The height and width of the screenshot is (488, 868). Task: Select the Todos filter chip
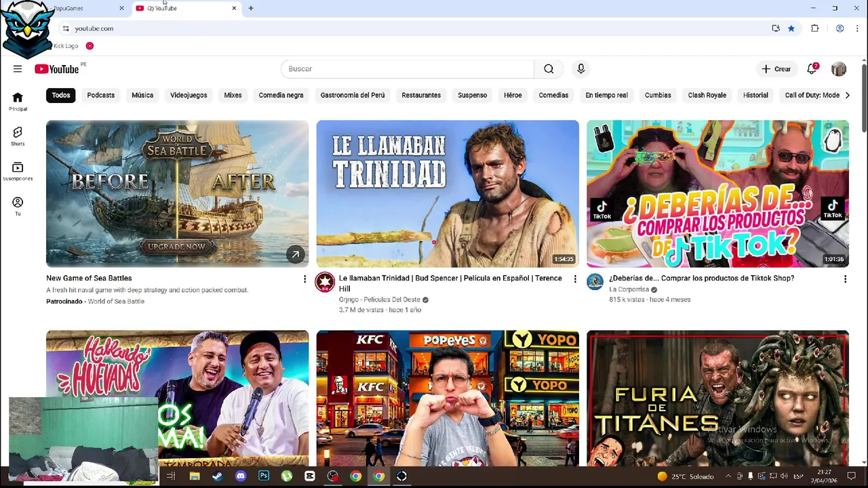61,96
